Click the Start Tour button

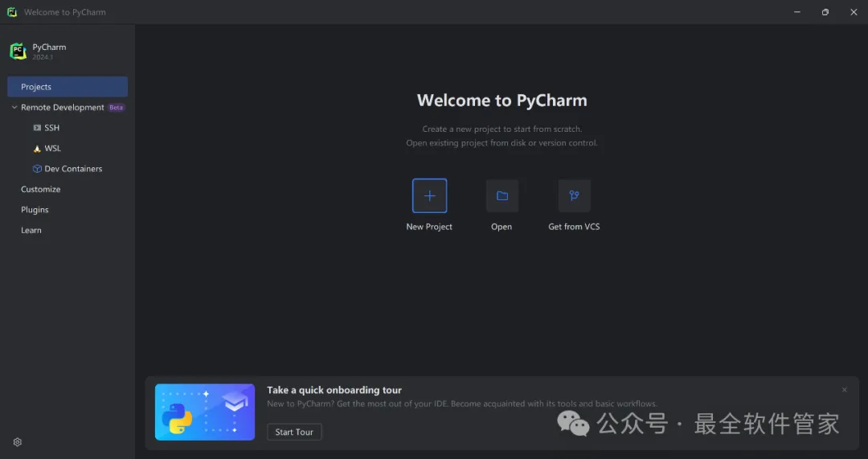coord(294,432)
